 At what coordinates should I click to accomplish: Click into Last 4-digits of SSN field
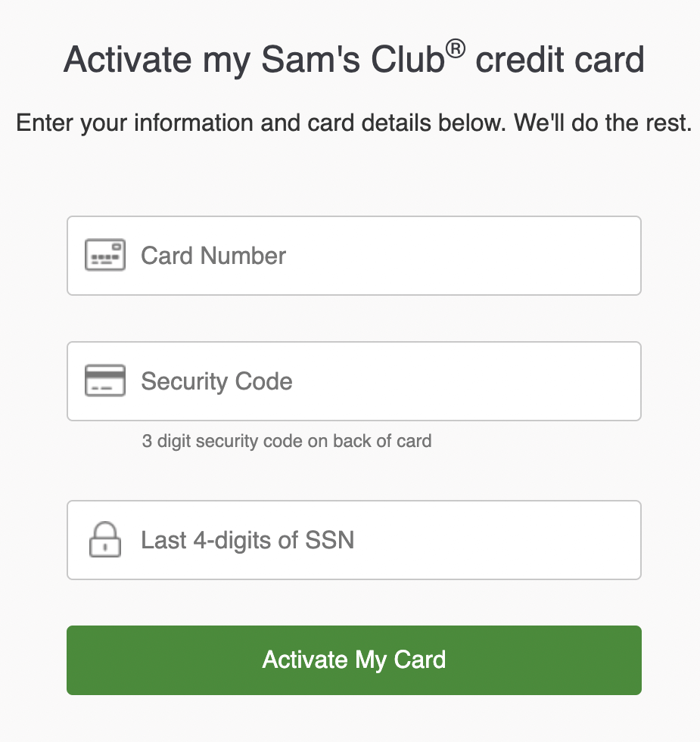click(x=354, y=540)
